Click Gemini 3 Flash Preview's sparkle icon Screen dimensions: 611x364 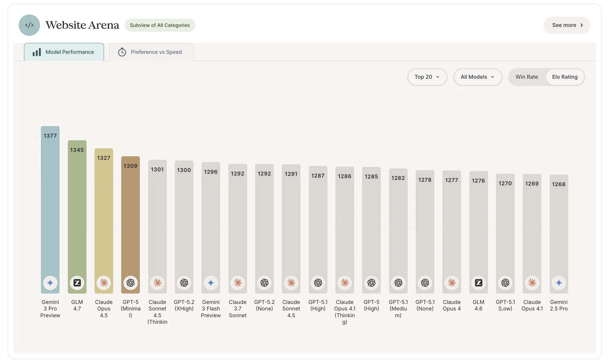tap(211, 283)
